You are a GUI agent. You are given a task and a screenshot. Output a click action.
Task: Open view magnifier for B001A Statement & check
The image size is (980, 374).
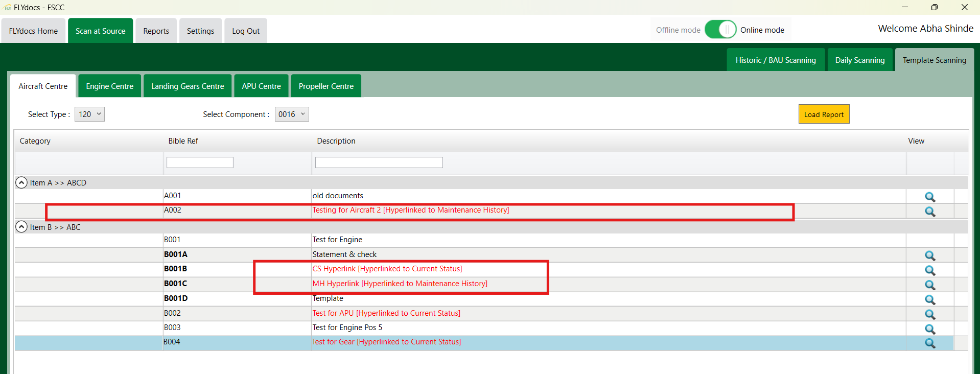[x=930, y=255]
